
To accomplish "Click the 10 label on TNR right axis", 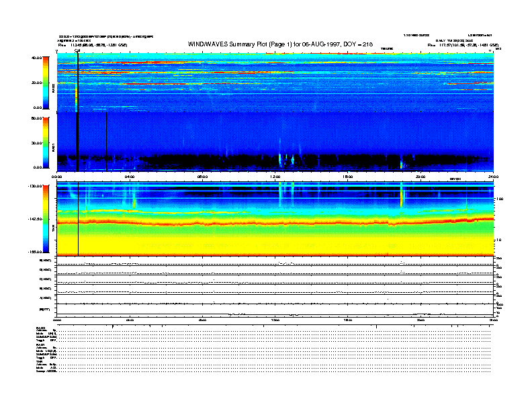I will point(499,240).
